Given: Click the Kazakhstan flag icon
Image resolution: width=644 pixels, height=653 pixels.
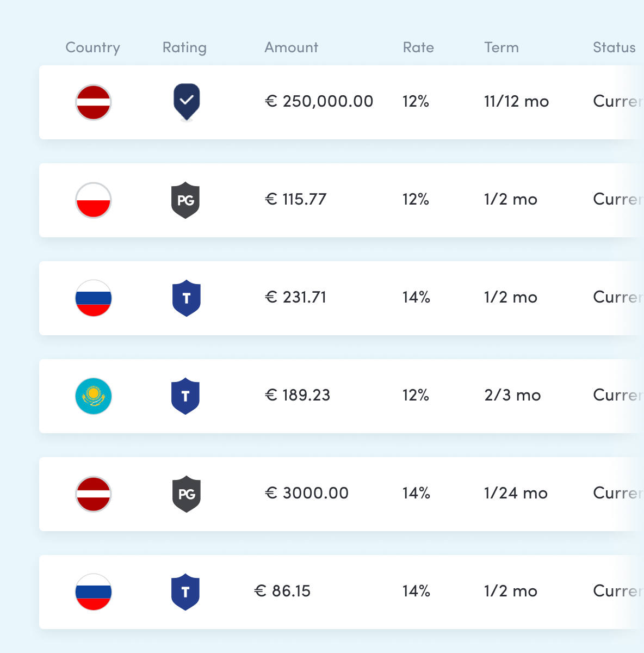Looking at the screenshot, I should (x=93, y=396).
